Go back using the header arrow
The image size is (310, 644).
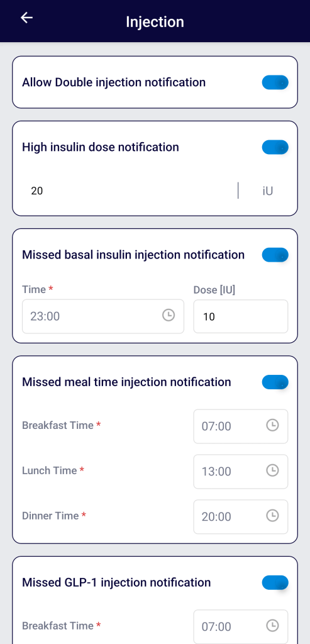click(26, 18)
